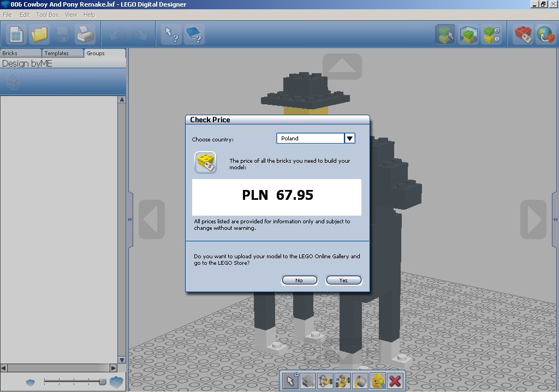Expand the right side panel handle
This screenshot has height=392, width=559.
tap(555, 219)
